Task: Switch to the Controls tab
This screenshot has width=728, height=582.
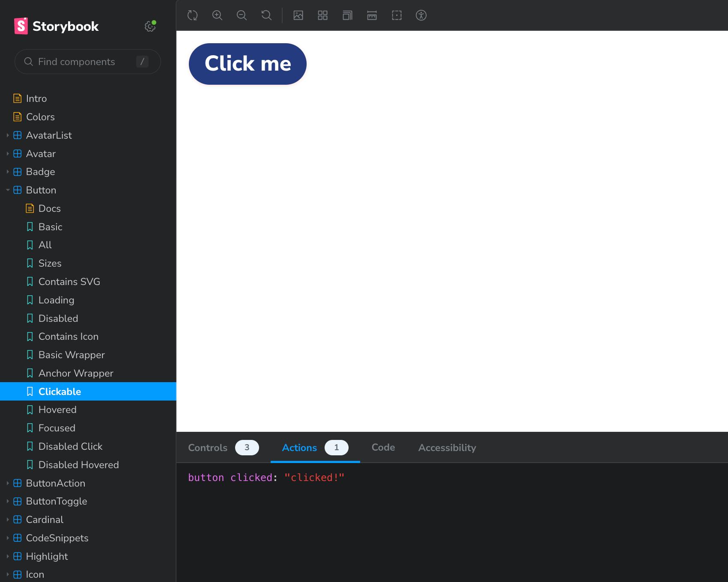Action: [x=208, y=448]
